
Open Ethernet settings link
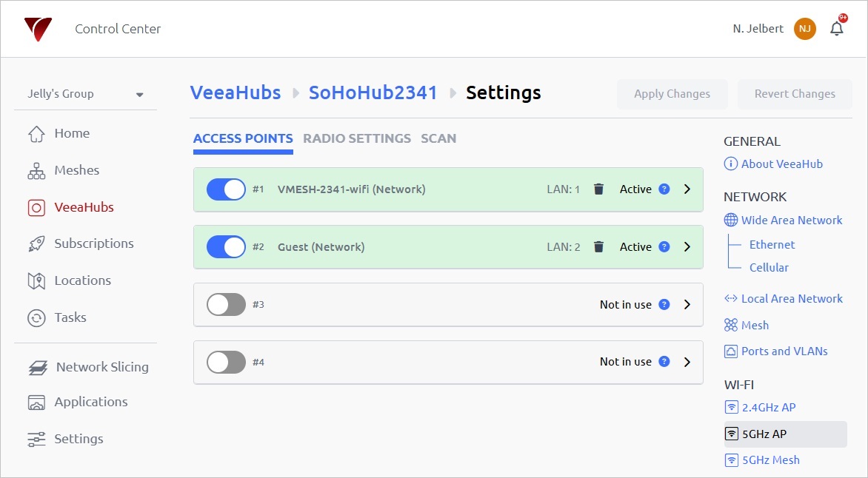772,244
